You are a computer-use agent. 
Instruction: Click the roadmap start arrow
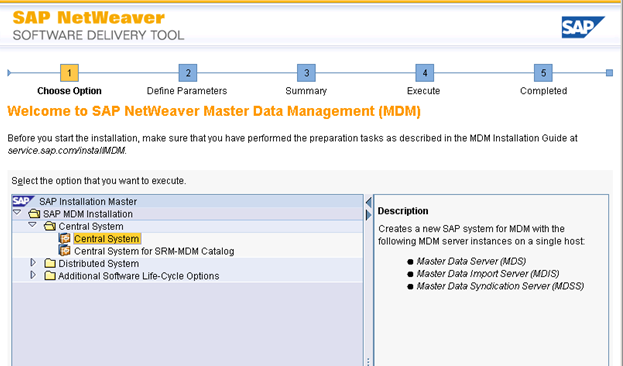coord(9,73)
